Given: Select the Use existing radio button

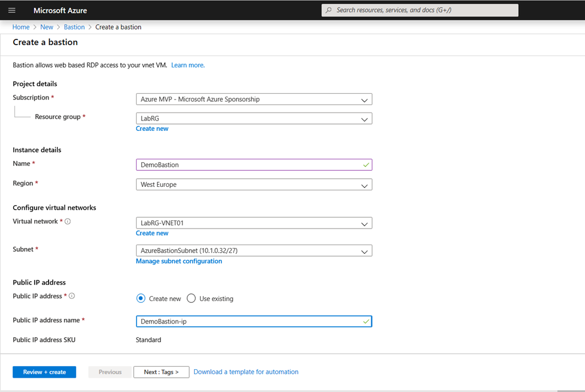Looking at the screenshot, I should (191, 299).
